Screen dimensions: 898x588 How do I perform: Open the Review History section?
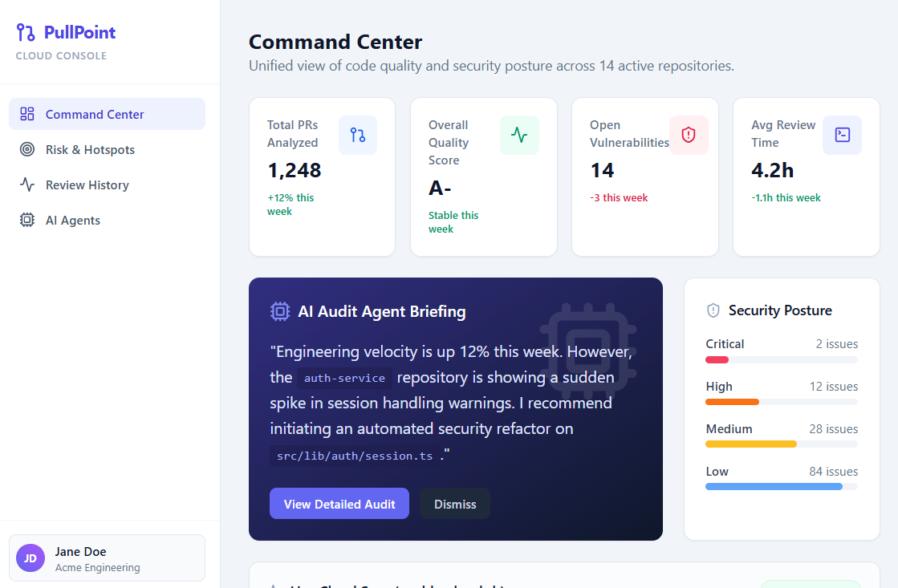[x=88, y=185]
